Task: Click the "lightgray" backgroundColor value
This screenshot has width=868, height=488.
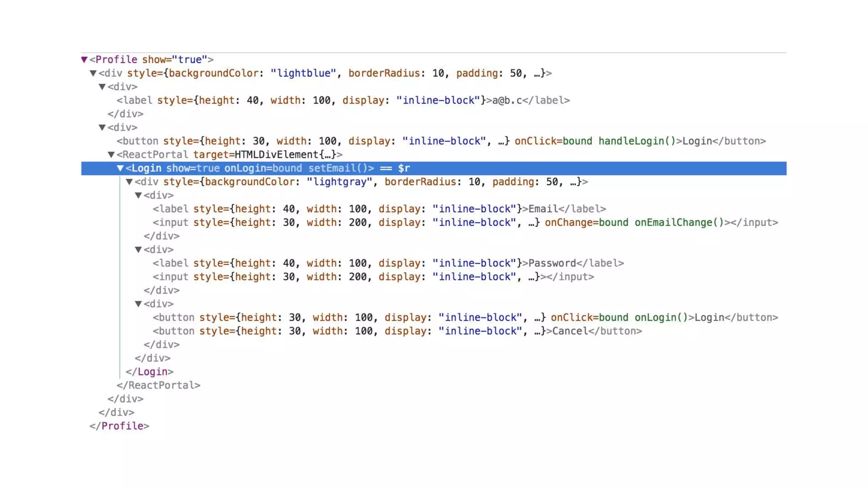Action: pyautogui.click(x=339, y=182)
